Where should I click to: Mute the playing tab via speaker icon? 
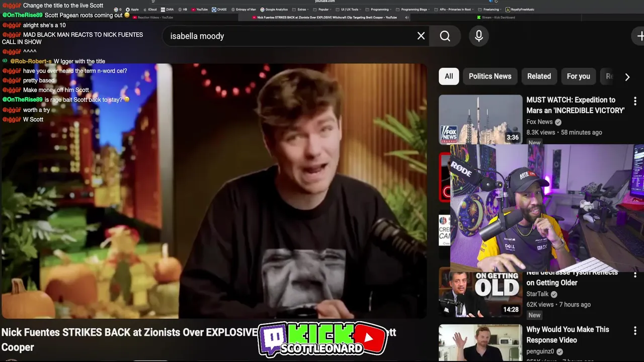[x=407, y=18]
